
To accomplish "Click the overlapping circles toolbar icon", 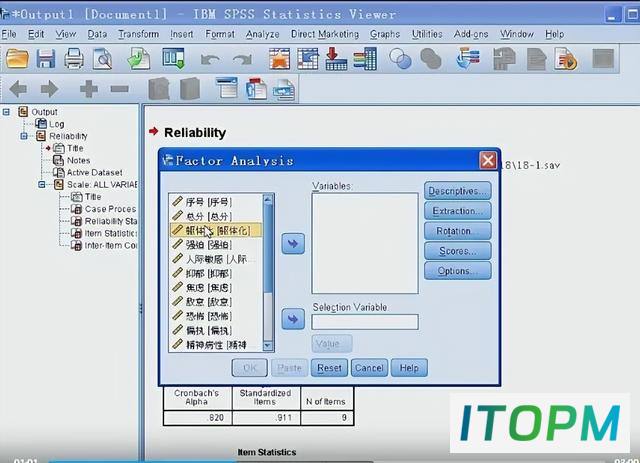I will (x=400, y=58).
